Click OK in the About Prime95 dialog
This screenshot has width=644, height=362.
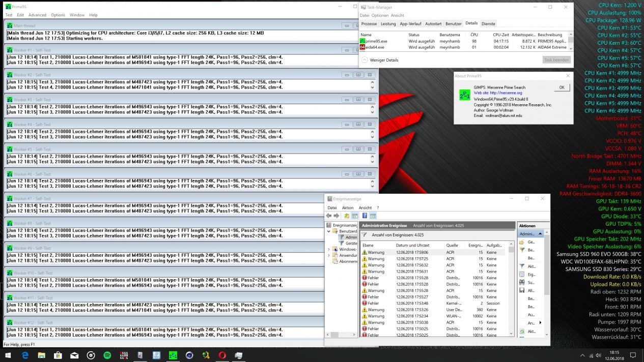pos(562,87)
